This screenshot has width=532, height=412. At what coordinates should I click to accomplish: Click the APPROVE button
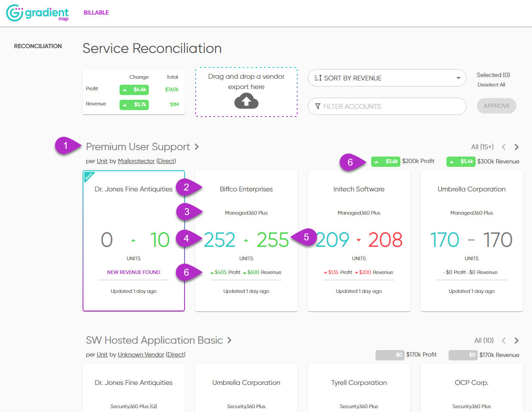pos(497,106)
